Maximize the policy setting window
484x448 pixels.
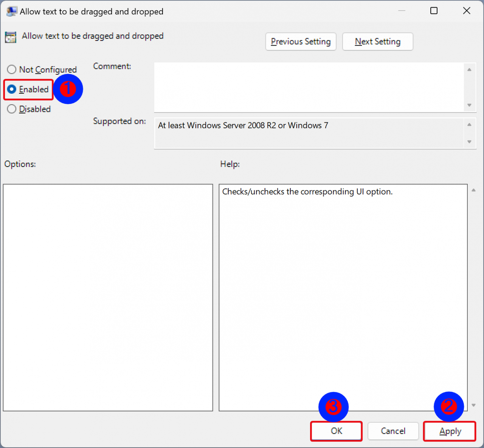click(434, 11)
